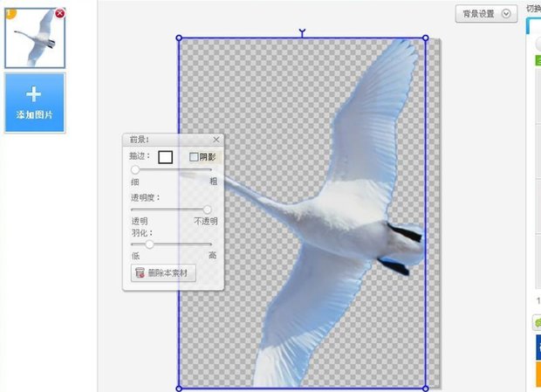The image size is (541, 392).
Task: Click the top-left selection corner handle
Action: point(179,38)
